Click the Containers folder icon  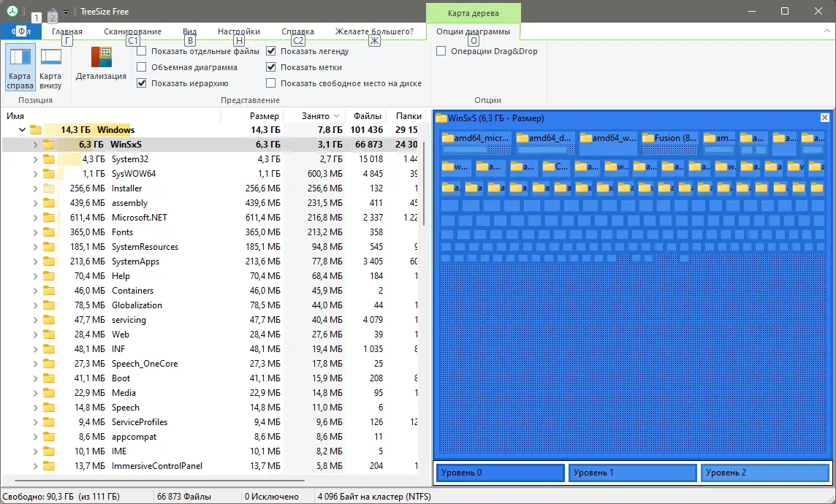[x=49, y=291]
